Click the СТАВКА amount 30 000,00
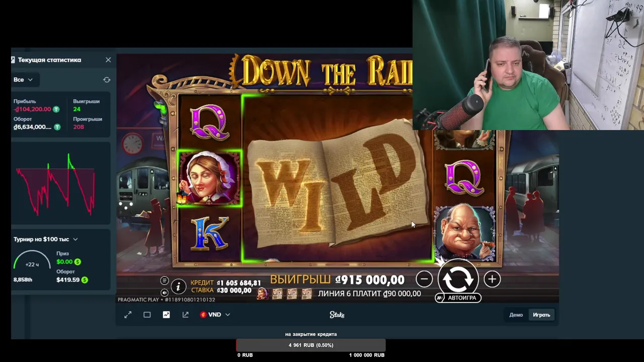The image size is (644, 362). 234,291
